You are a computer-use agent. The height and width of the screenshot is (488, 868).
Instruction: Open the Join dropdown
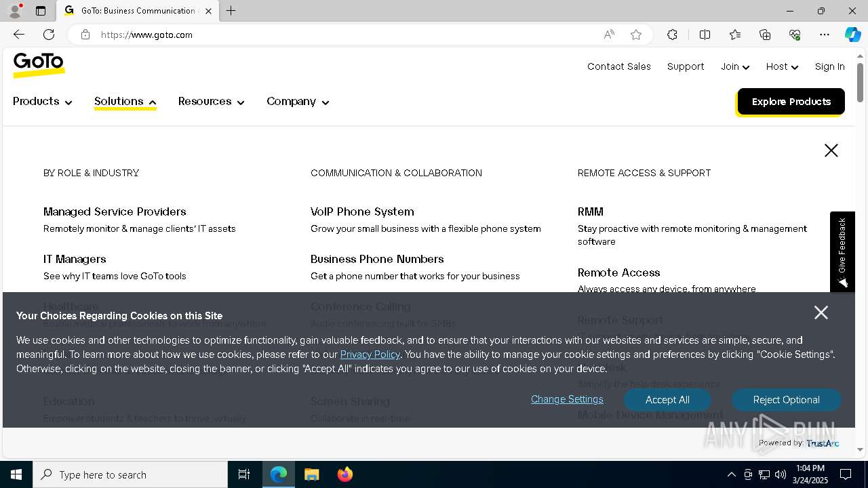click(x=735, y=66)
